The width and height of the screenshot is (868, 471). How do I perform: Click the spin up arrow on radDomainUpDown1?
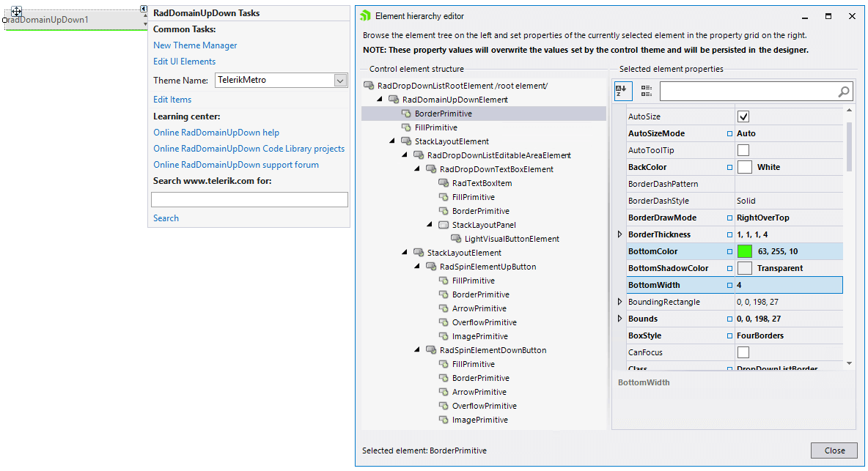click(144, 16)
